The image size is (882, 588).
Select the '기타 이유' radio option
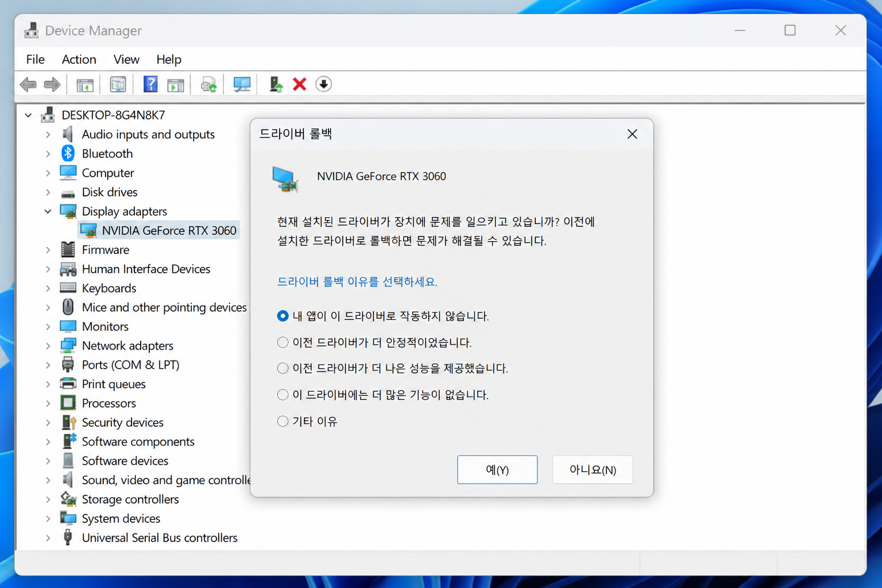pos(283,421)
